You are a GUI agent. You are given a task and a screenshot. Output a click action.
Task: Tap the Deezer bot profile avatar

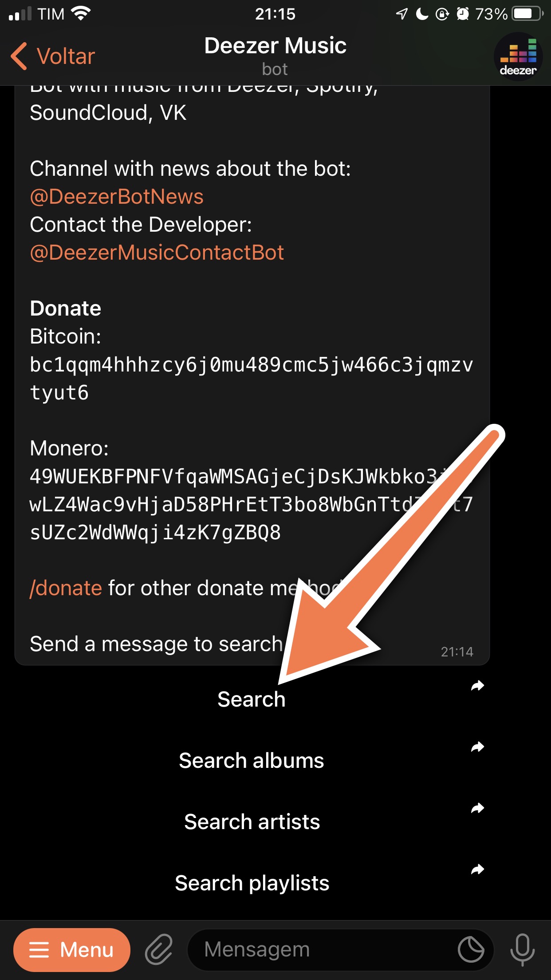click(x=518, y=56)
